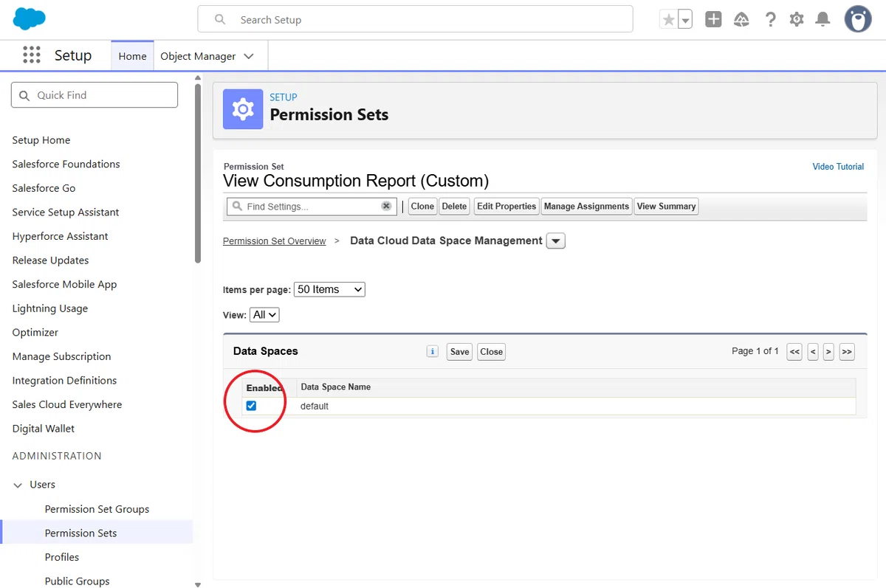Open Hyperforce Assistant in sidebar

[x=60, y=236]
